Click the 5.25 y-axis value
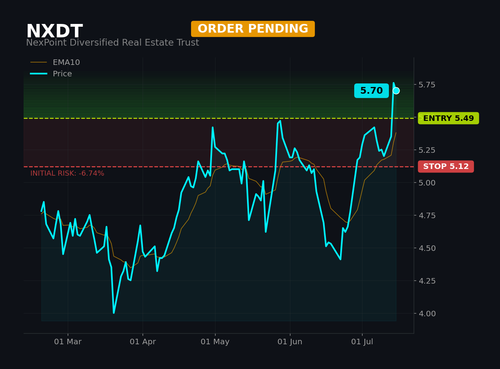Image resolution: width=500 pixels, height=369 pixels. pos(427,150)
